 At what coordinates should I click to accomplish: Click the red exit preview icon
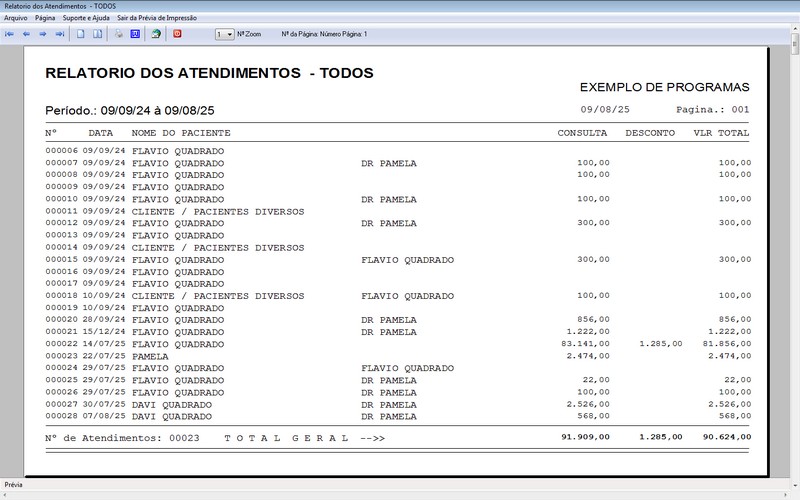(x=178, y=34)
